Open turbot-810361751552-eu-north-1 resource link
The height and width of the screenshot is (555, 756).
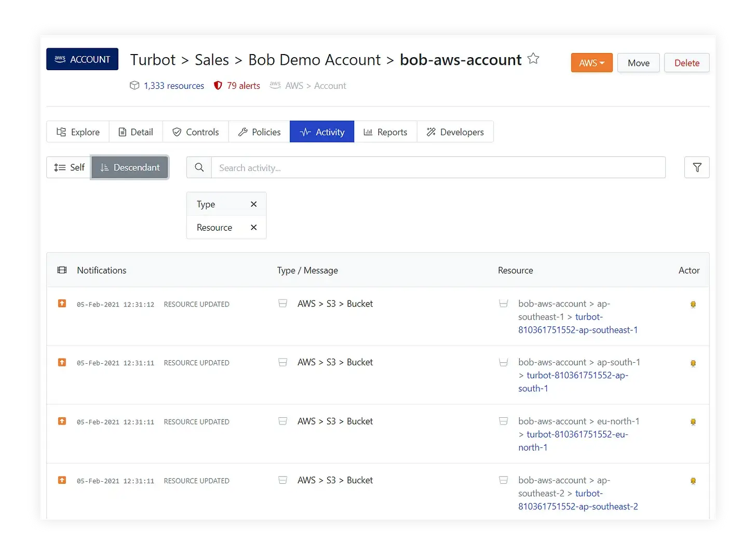pyautogui.click(x=573, y=441)
